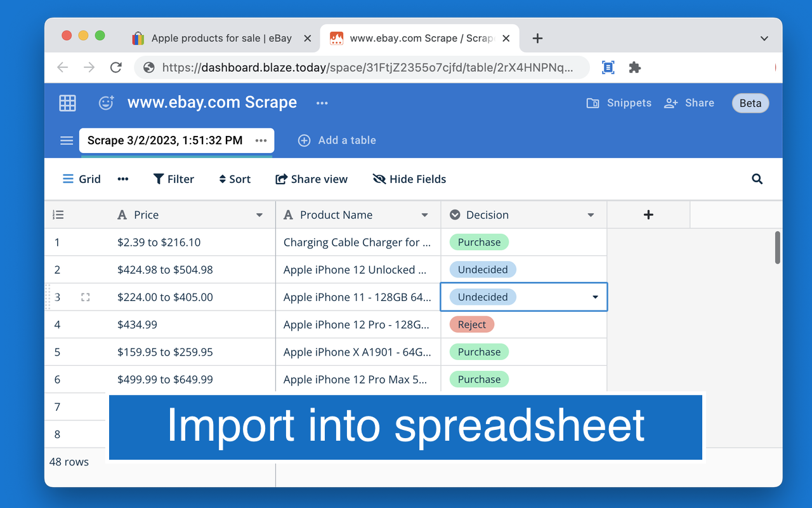Expand row 3 with the expand icon
The width and height of the screenshot is (812, 508).
pos(86,297)
